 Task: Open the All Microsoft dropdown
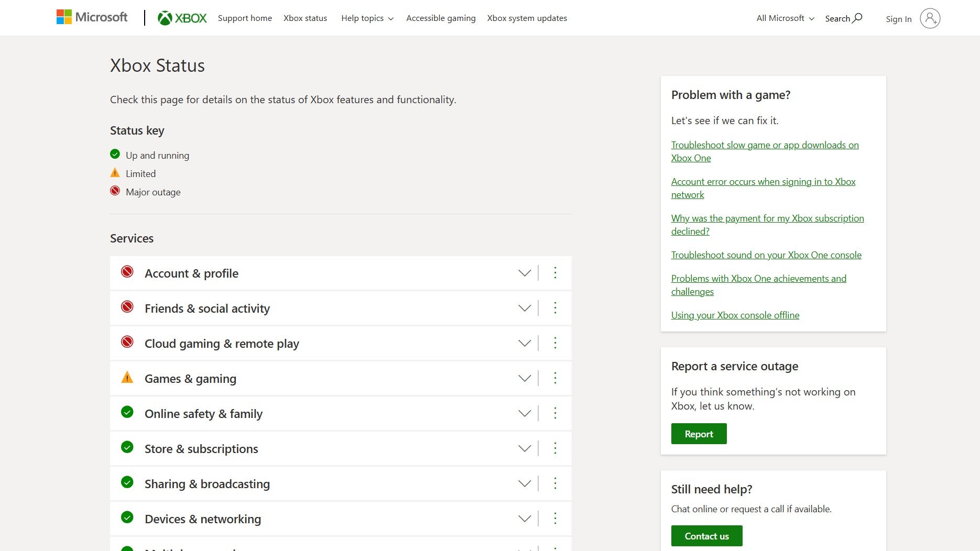[x=785, y=18]
